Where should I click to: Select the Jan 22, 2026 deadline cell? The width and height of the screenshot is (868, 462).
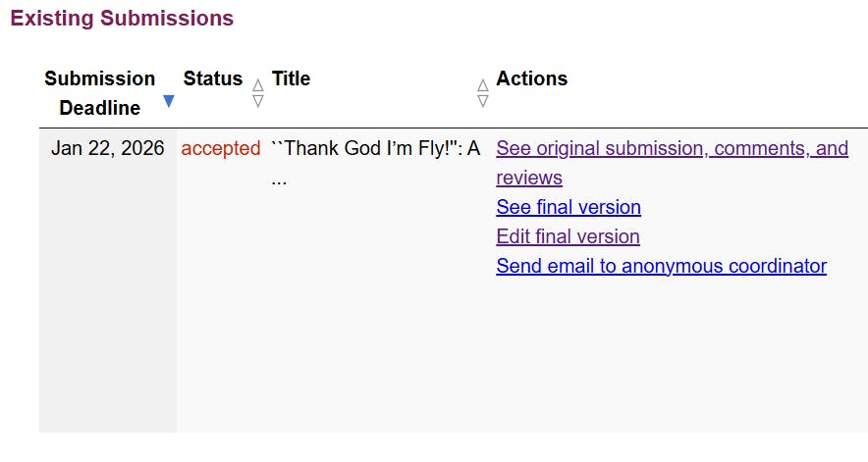point(108,149)
